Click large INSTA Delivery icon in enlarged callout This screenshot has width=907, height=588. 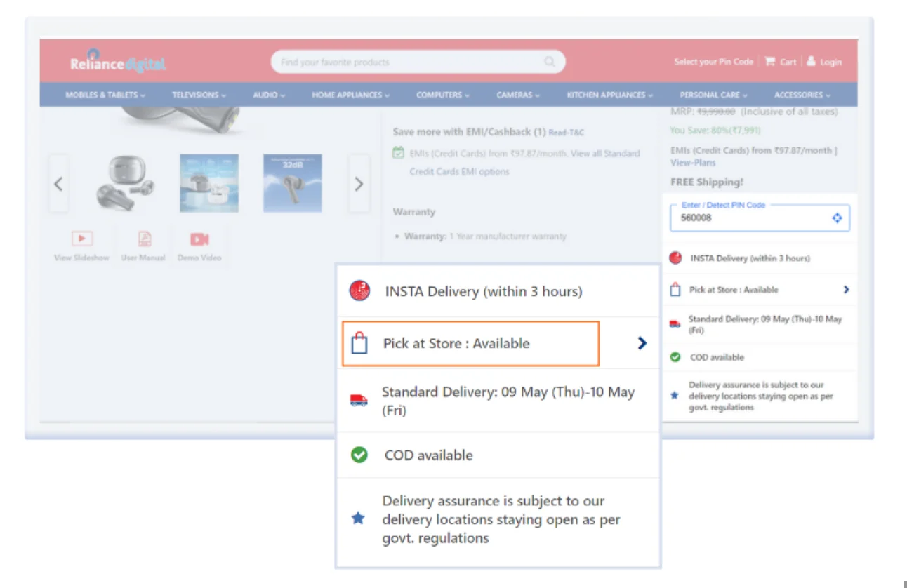[x=359, y=290]
